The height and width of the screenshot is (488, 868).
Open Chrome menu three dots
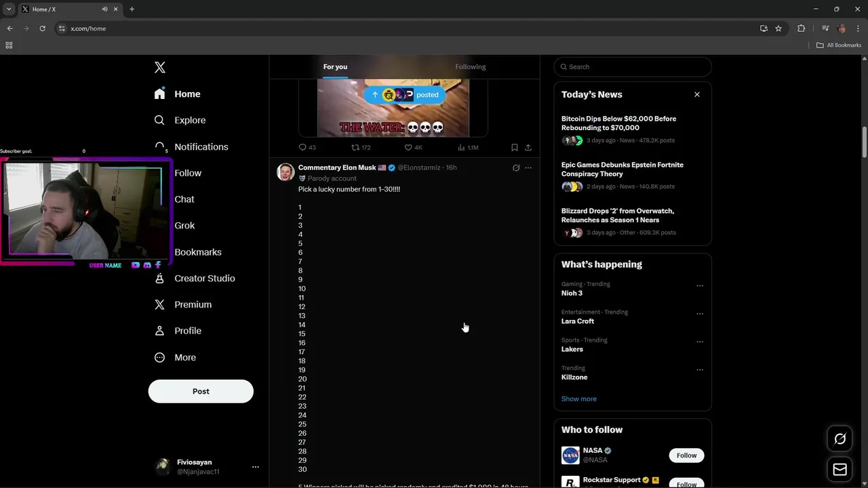(858, 28)
